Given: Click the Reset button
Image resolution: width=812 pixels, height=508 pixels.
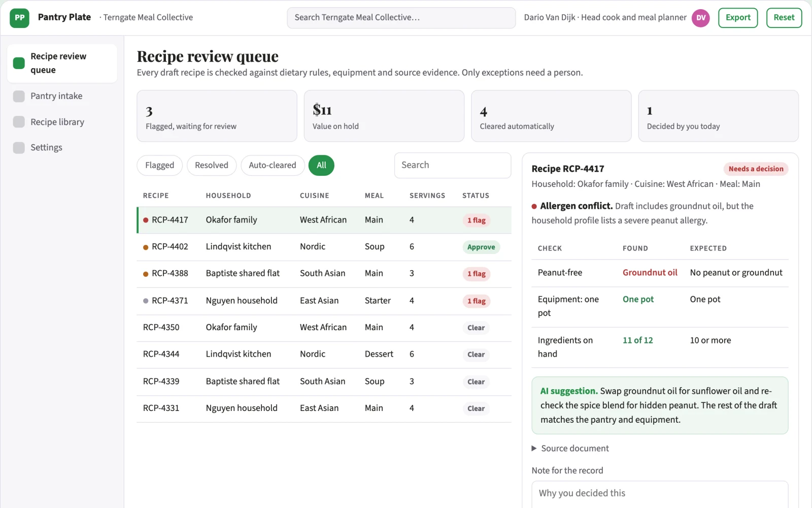Looking at the screenshot, I should click(784, 18).
